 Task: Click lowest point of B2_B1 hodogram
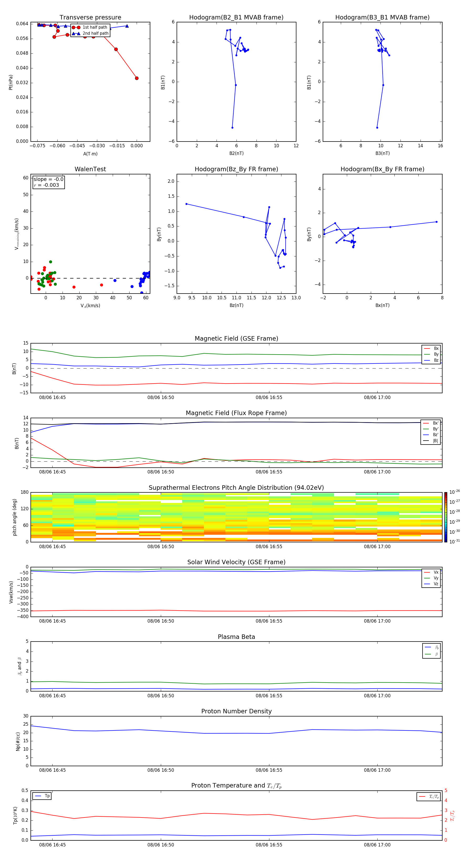[232, 128]
